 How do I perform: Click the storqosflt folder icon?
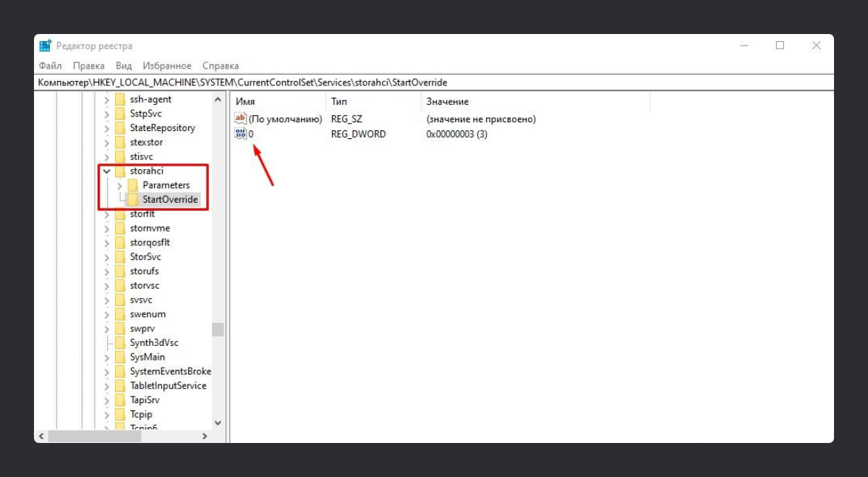tap(120, 242)
